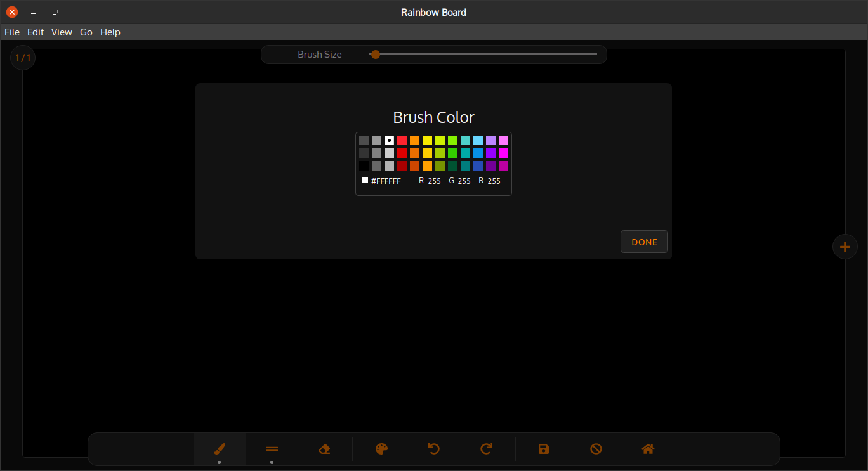Viewport: 868px width, 471px height.
Task: Click DONE to close Brush Color
Action: point(644,242)
